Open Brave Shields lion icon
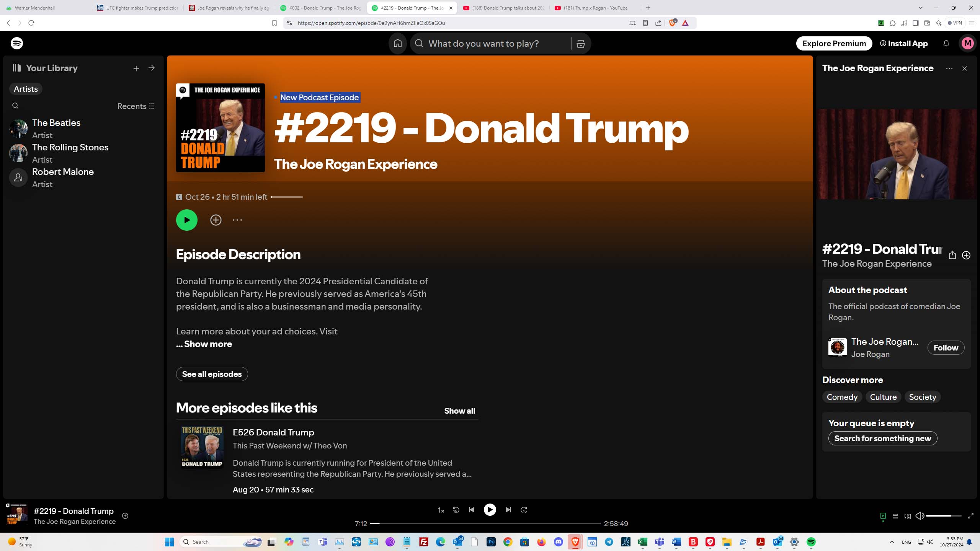Screen dimensions: 980x551 (672, 23)
